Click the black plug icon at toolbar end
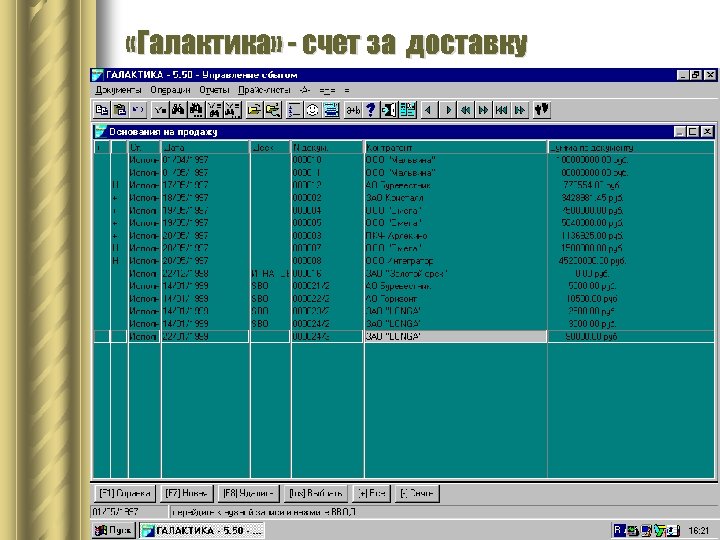Screen dimensions: 720x540 (x=542, y=110)
